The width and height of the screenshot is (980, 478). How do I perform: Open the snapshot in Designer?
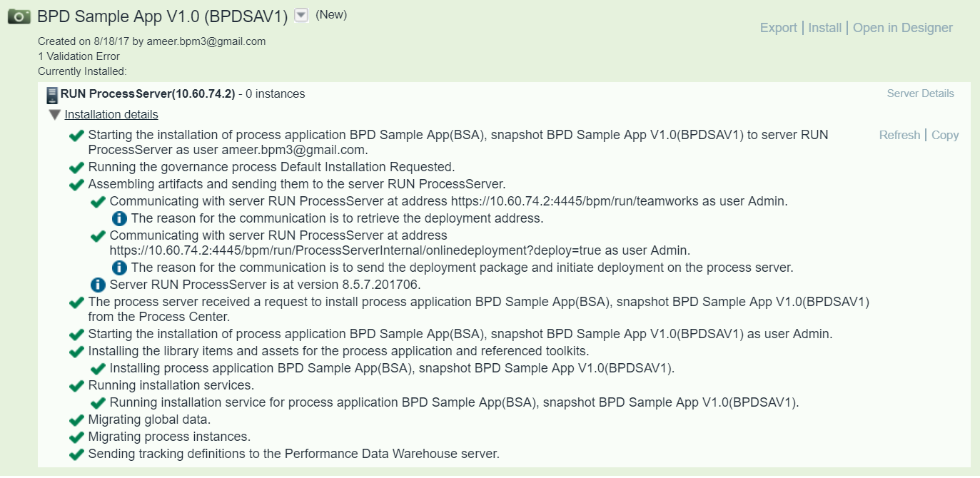point(902,27)
